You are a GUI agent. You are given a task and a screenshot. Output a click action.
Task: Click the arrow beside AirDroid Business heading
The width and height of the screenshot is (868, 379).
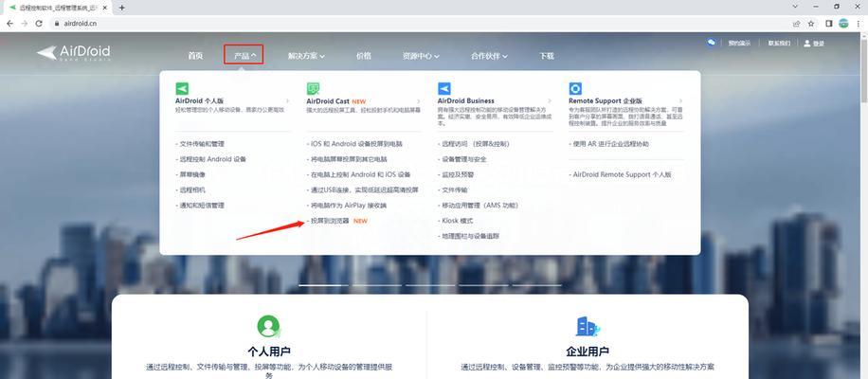[x=550, y=101]
